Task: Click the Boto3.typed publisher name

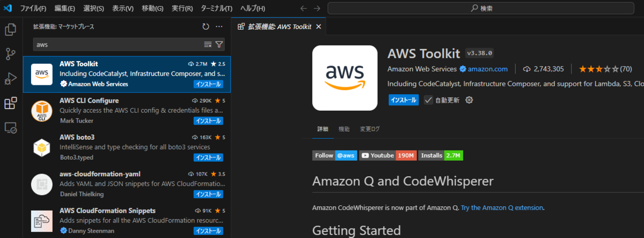Action: pyautogui.click(x=76, y=157)
